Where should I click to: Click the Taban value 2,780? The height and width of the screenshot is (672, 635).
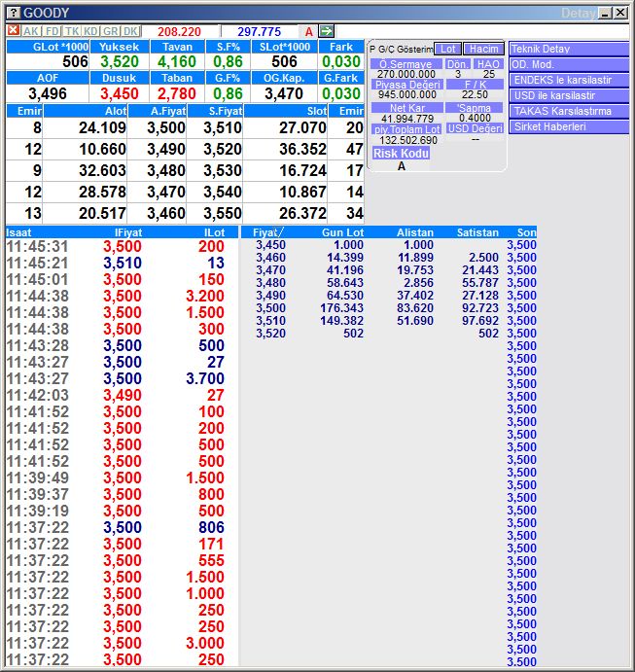point(177,93)
